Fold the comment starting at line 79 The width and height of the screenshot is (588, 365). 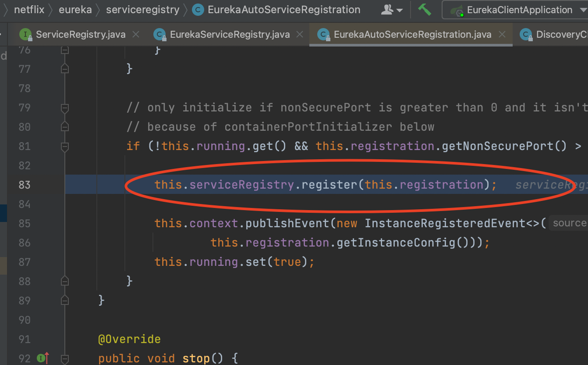pos(65,107)
